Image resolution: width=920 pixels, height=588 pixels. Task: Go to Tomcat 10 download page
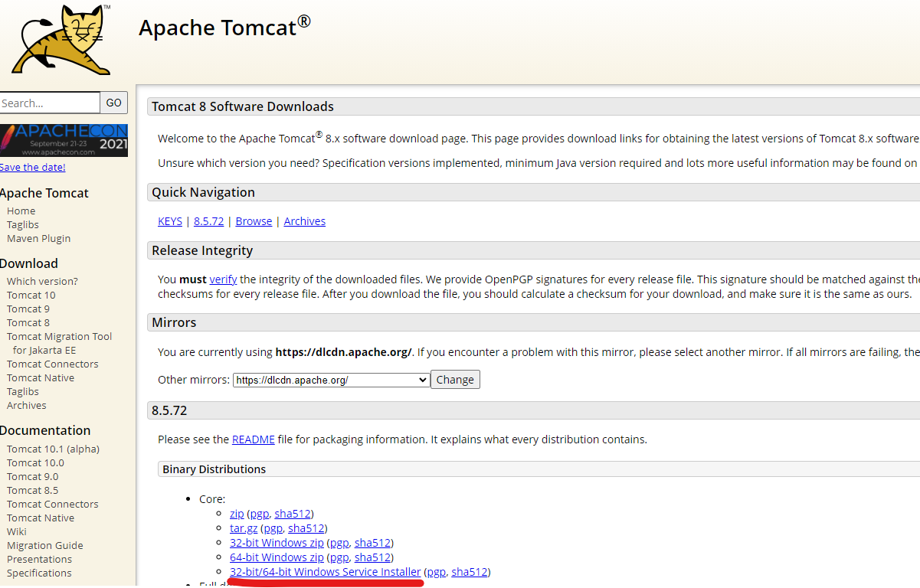coord(31,295)
